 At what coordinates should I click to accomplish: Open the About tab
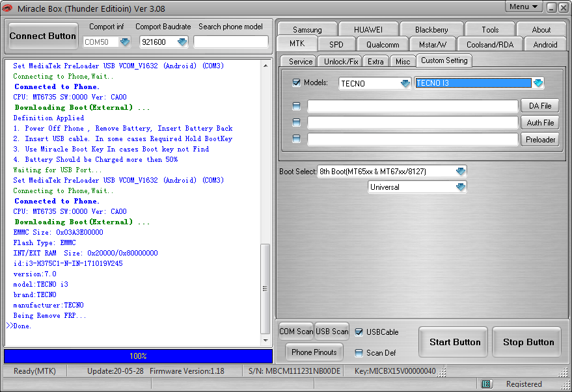[x=541, y=29]
